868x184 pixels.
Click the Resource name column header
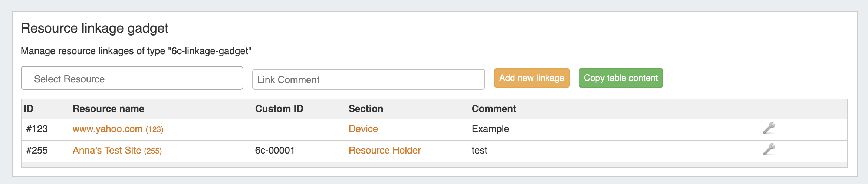pyautogui.click(x=108, y=109)
